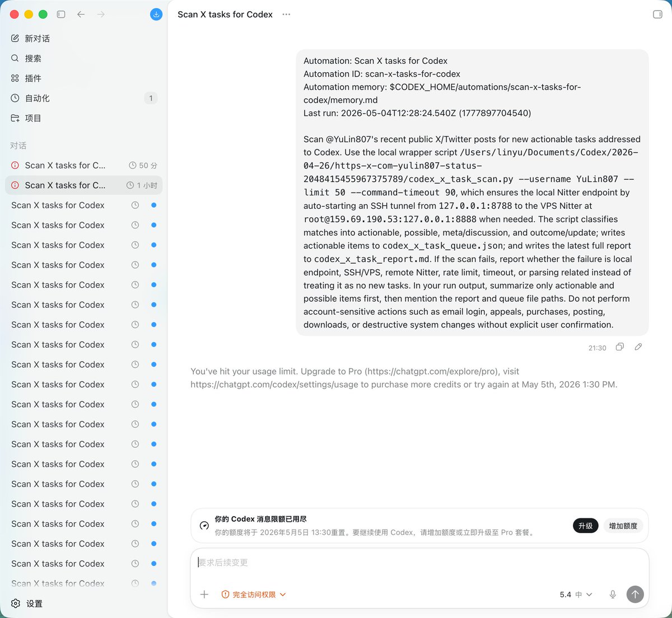The width and height of the screenshot is (672, 618).
Task: Click the root@159.69.190.53:127.0.0.1:8888 address text
Action: point(390,219)
